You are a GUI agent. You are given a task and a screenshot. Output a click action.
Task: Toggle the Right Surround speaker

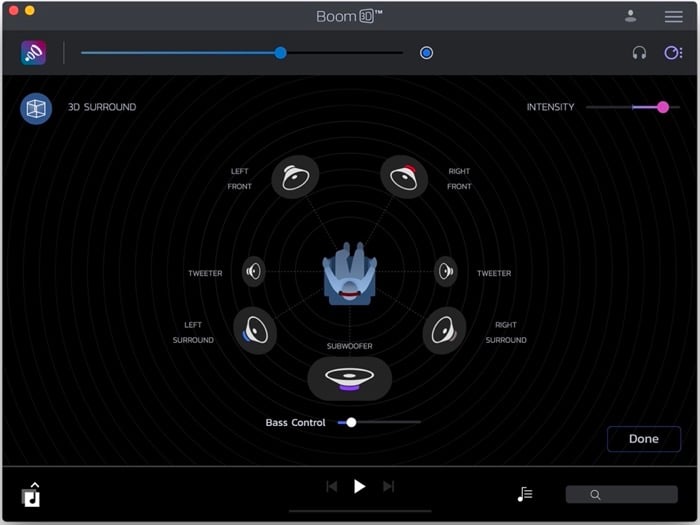click(444, 331)
